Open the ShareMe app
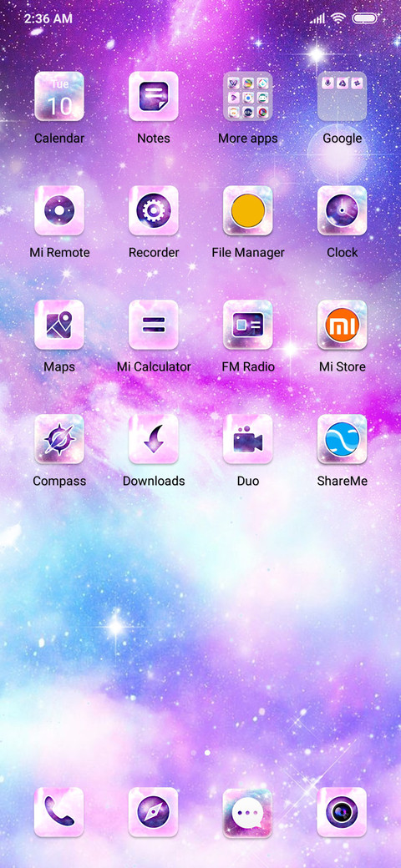 pyautogui.click(x=342, y=439)
